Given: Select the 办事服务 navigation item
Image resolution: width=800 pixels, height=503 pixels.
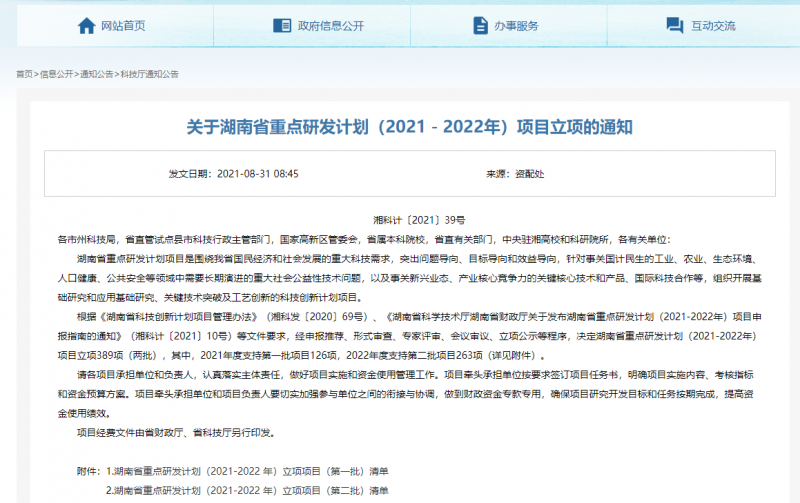Looking at the screenshot, I should (x=515, y=26).
